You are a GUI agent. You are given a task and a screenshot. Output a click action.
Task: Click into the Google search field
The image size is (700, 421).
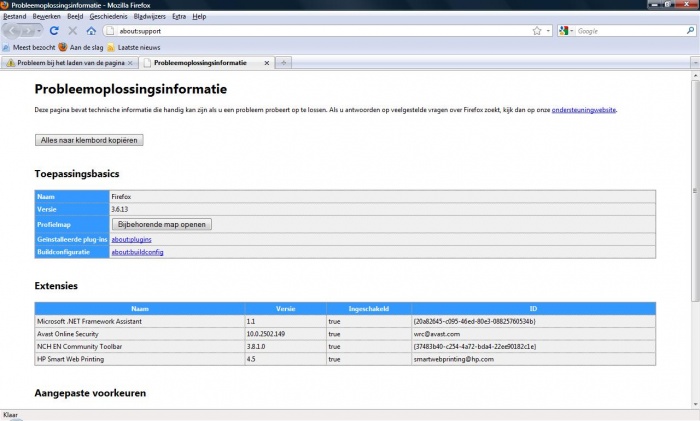[x=630, y=31]
